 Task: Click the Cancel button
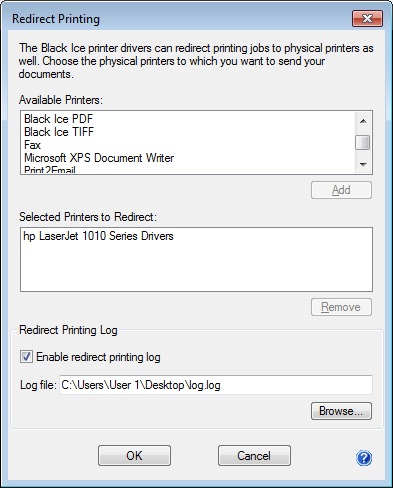pos(254,456)
